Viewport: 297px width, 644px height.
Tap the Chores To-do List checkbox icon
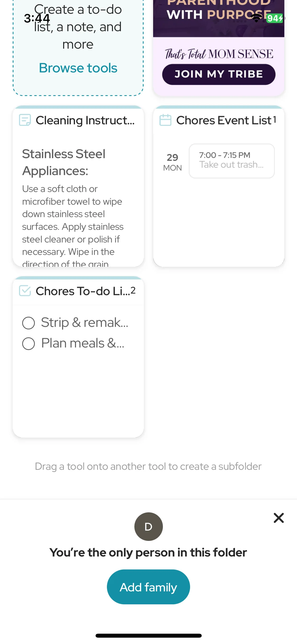(25, 291)
